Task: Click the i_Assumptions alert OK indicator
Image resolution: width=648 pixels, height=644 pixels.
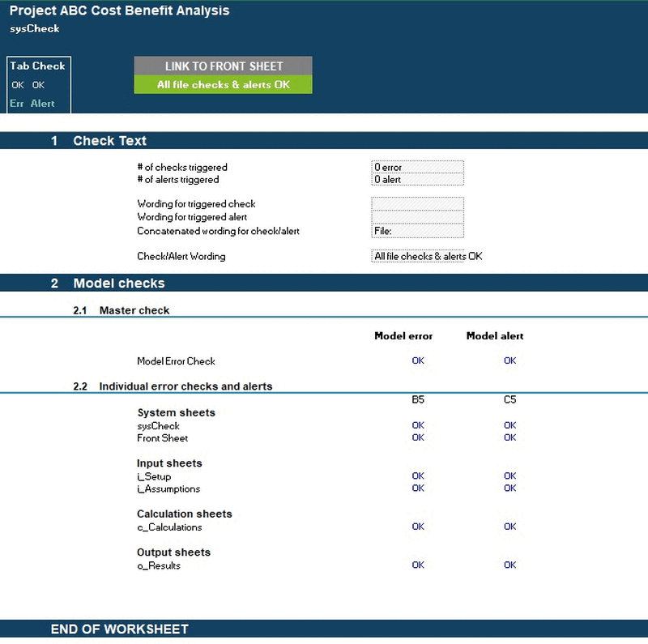Action: click(509, 488)
